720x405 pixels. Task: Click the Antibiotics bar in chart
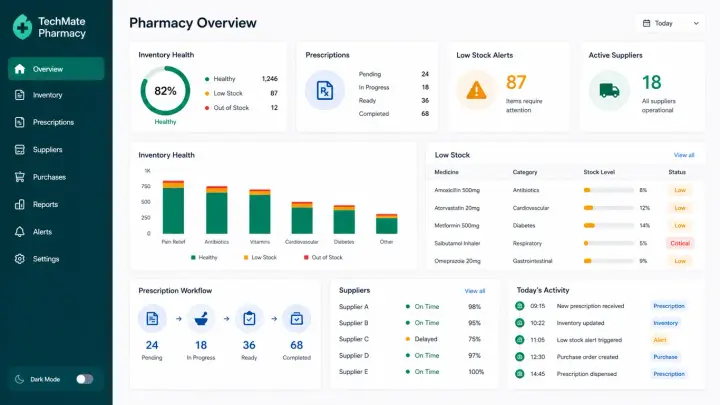216,210
